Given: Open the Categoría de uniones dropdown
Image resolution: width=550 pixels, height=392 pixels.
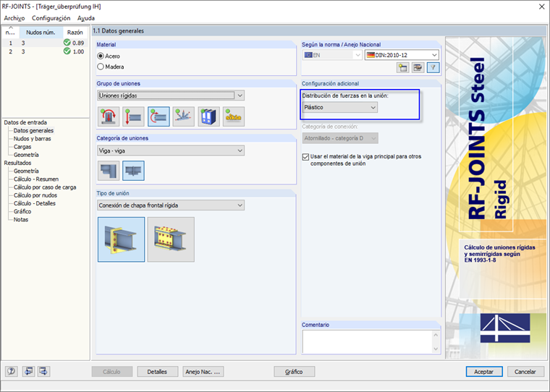Looking at the screenshot, I should pyautogui.click(x=171, y=150).
